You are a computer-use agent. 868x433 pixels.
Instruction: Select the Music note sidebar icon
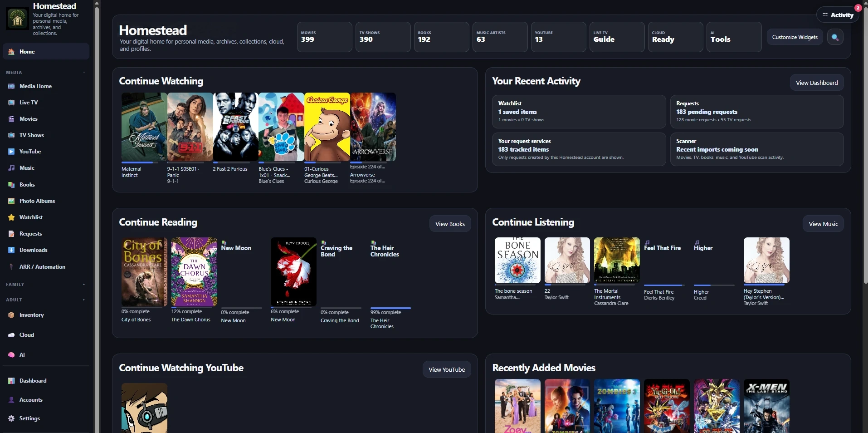click(11, 168)
